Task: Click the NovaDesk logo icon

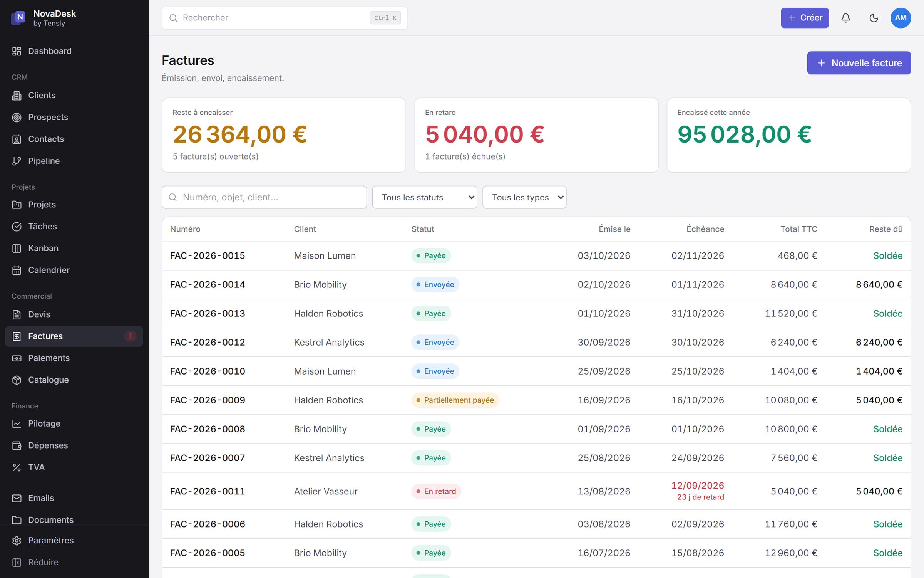Action: click(x=18, y=18)
